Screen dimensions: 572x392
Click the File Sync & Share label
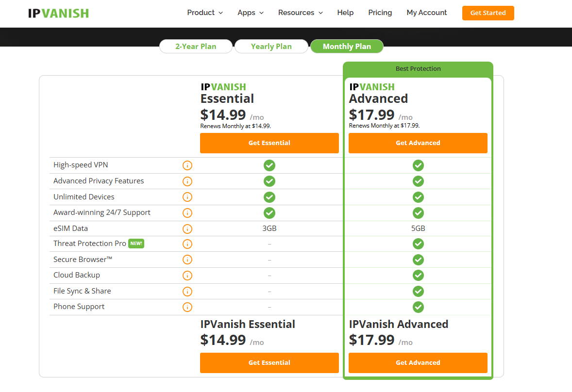[x=82, y=291]
